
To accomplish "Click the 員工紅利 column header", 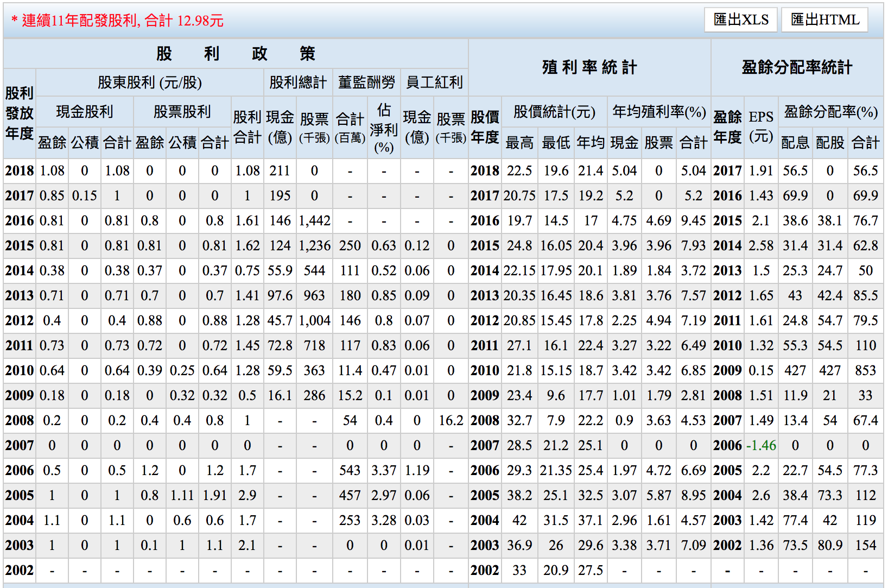I will point(434,83).
